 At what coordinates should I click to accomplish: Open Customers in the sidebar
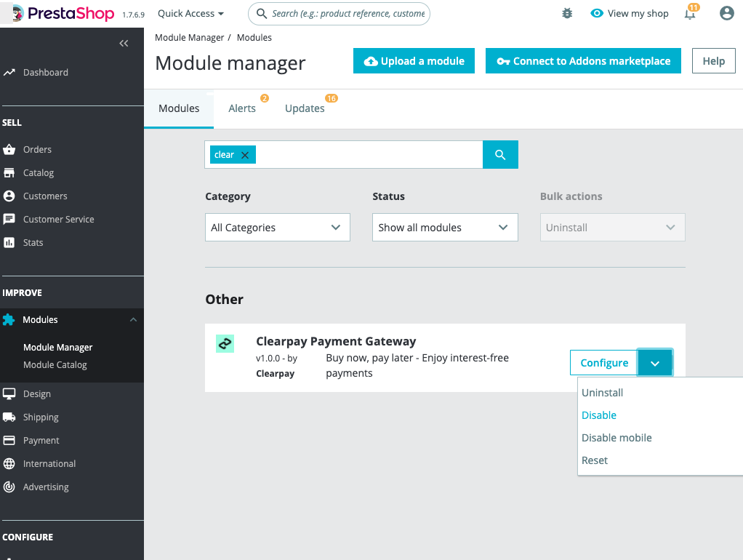tap(45, 196)
